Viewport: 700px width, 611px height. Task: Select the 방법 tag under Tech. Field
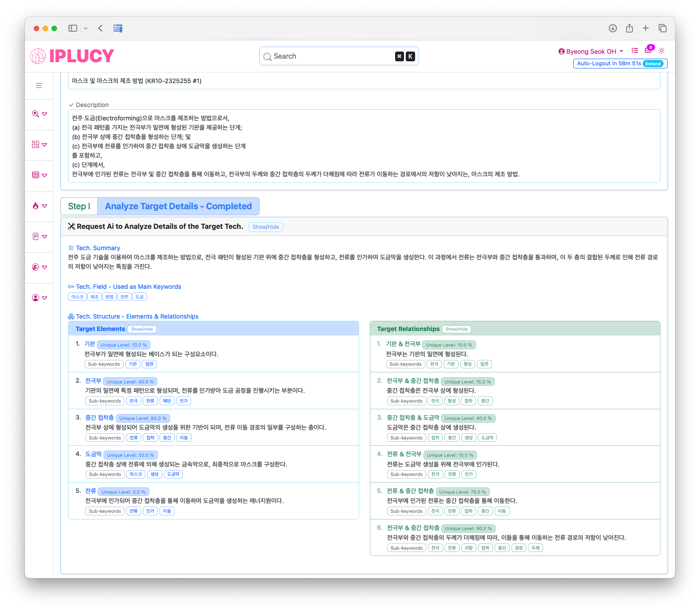109,297
